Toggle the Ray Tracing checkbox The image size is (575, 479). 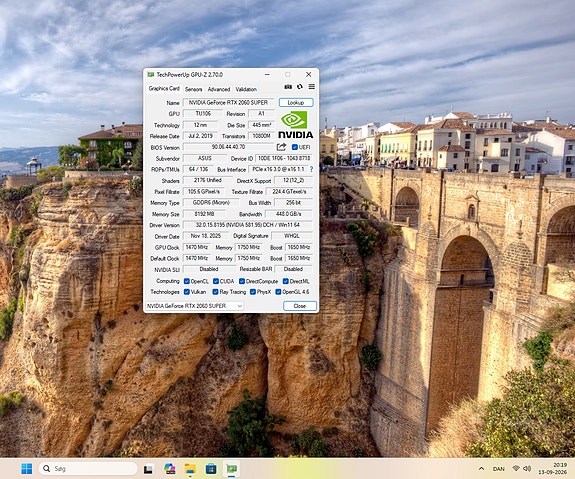(215, 292)
